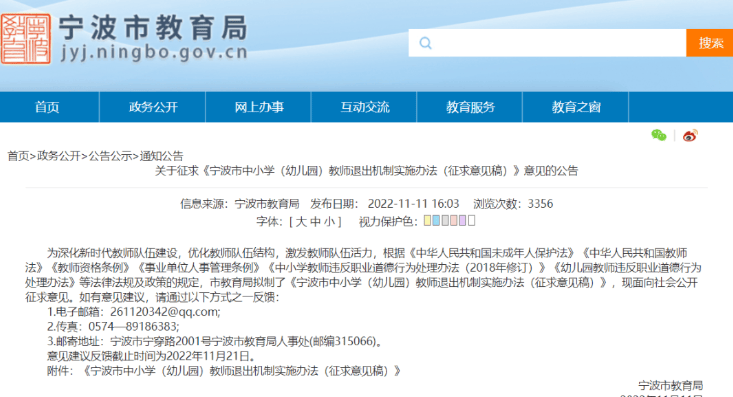Select the white eye-protection color swatch

pos(471,221)
